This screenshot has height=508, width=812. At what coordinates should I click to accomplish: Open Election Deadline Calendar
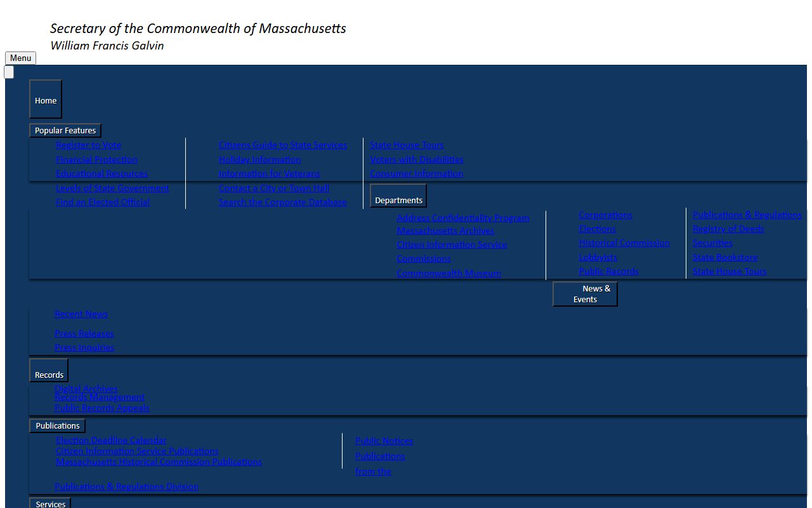(x=111, y=440)
